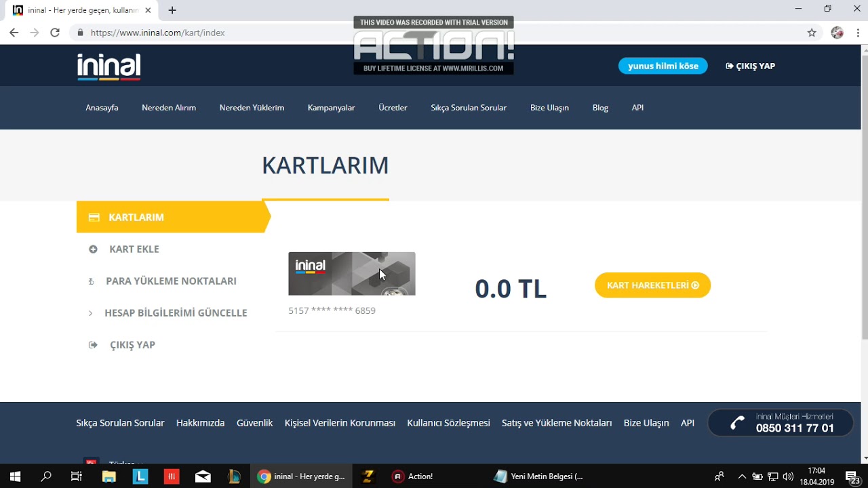Click browser back arrow

pyautogui.click(x=14, y=33)
